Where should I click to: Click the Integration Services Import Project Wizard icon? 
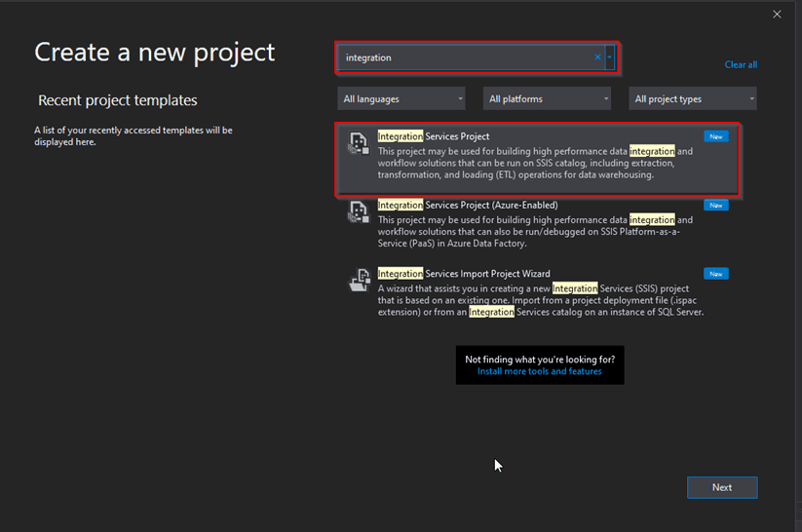tap(360, 280)
